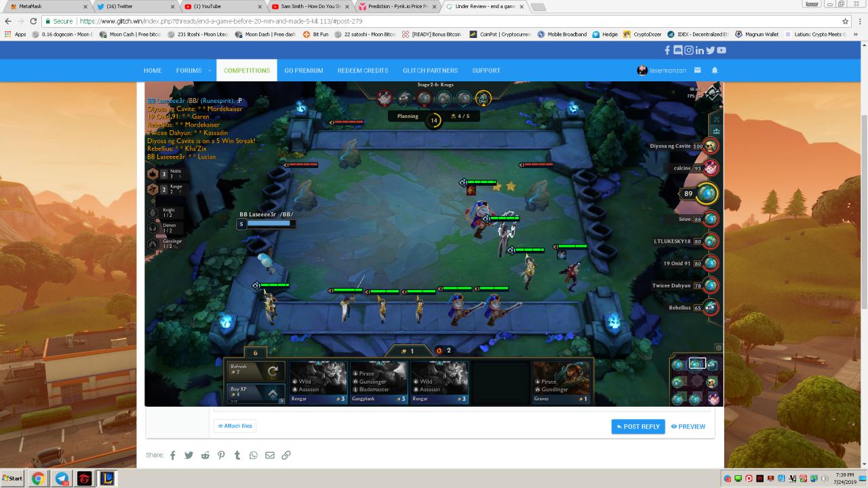The image size is (868, 488).
Task: Open the notifications bell icon
Action: [x=715, y=70]
